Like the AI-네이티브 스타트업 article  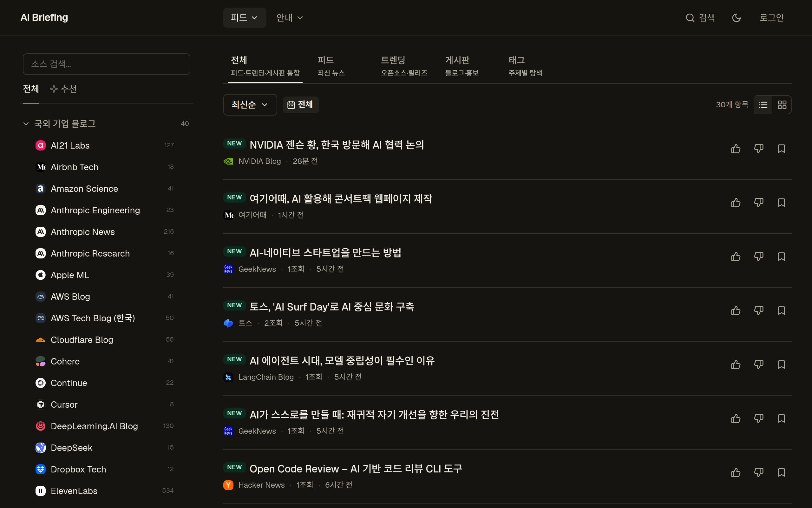(x=736, y=257)
